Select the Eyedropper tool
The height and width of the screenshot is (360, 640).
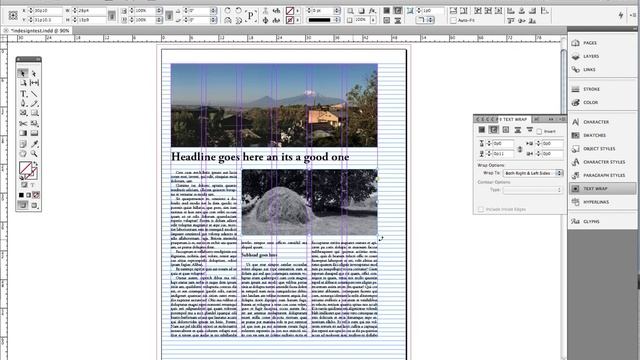[34, 143]
